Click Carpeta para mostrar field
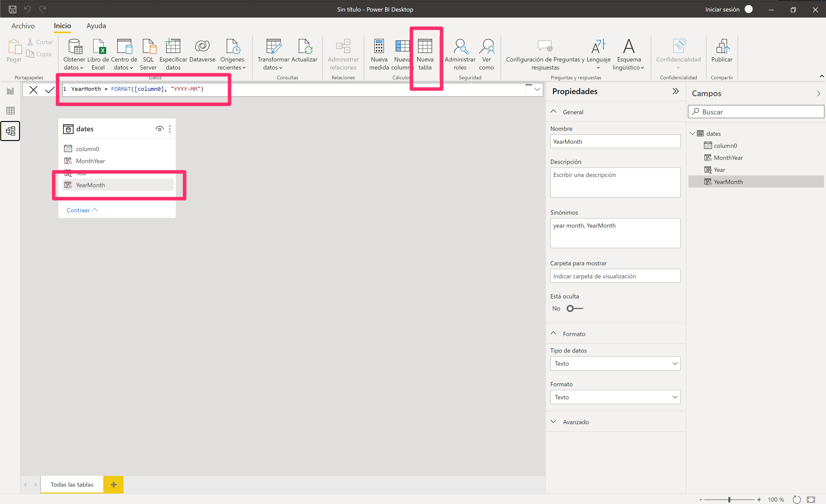Image resolution: width=826 pixels, height=504 pixels. pos(615,276)
